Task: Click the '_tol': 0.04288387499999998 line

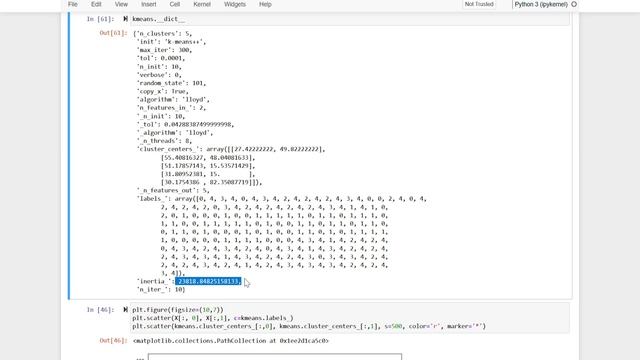Action: point(185,124)
